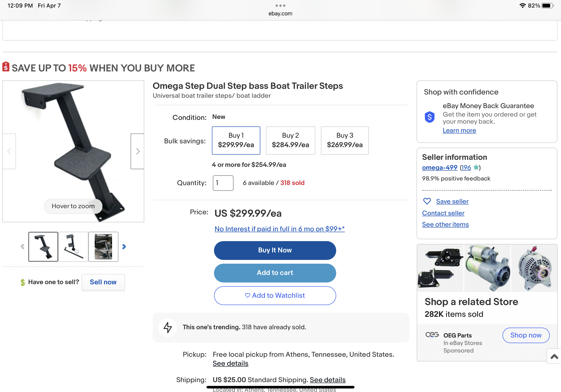Click the seller's feedback star icon
This screenshot has width=561, height=392.
click(476, 167)
